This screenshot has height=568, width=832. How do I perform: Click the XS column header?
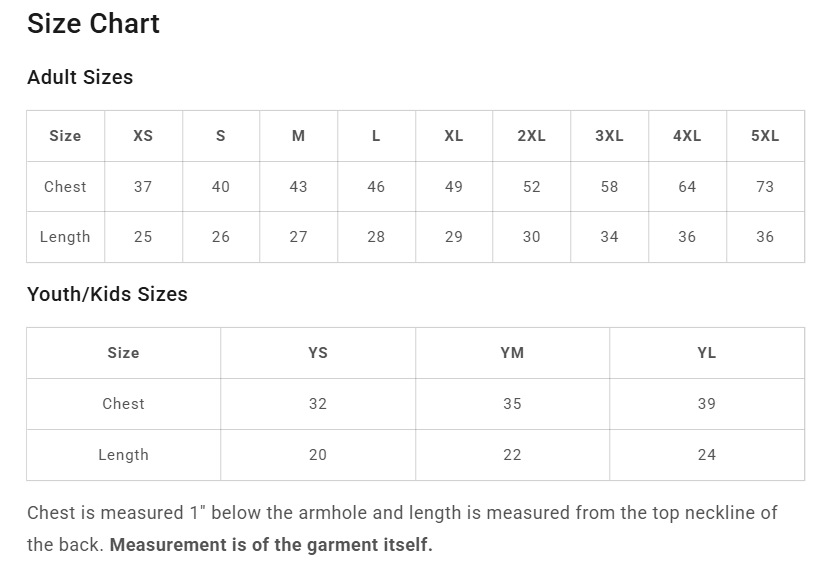[x=143, y=136]
